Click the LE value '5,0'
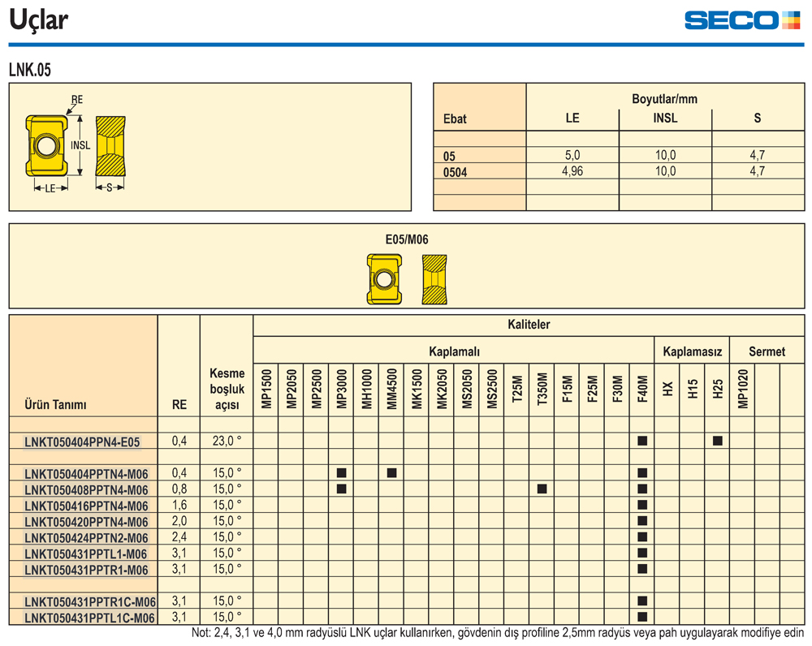Viewport: 812px width, 646px height. [x=572, y=155]
